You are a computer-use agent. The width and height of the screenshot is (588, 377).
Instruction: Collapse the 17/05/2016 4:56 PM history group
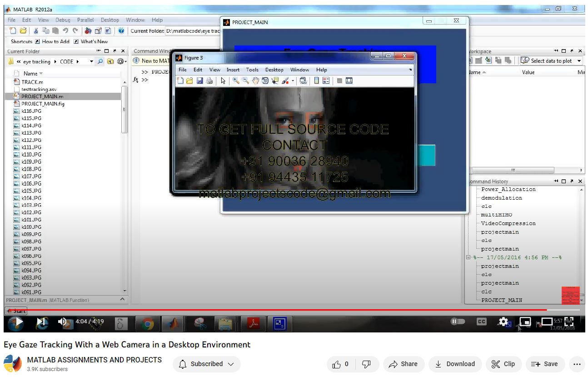(469, 257)
